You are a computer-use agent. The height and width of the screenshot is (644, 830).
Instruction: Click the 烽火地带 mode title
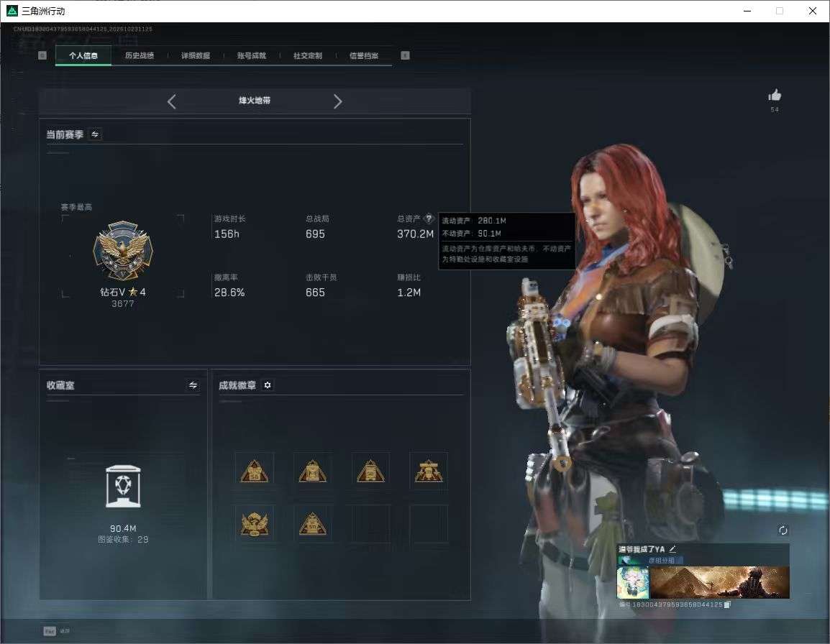coord(255,101)
